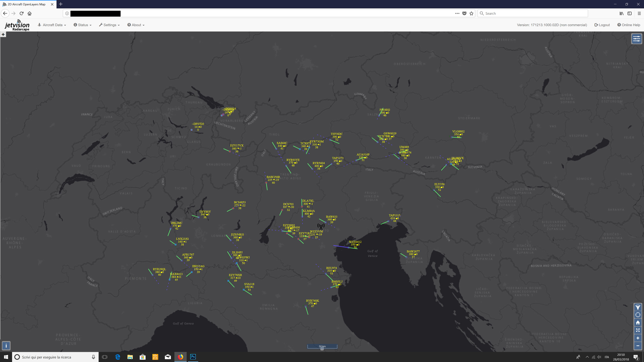Save page to Pocket
The width and height of the screenshot is (644, 362).
(x=464, y=13)
